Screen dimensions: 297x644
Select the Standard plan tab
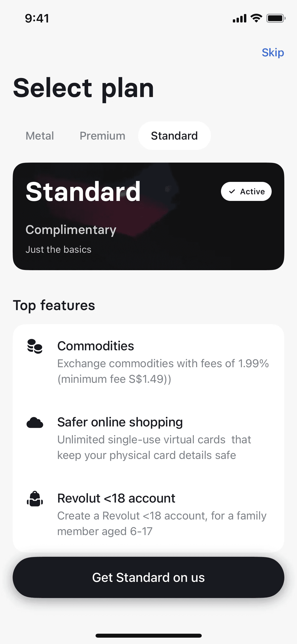tap(174, 136)
